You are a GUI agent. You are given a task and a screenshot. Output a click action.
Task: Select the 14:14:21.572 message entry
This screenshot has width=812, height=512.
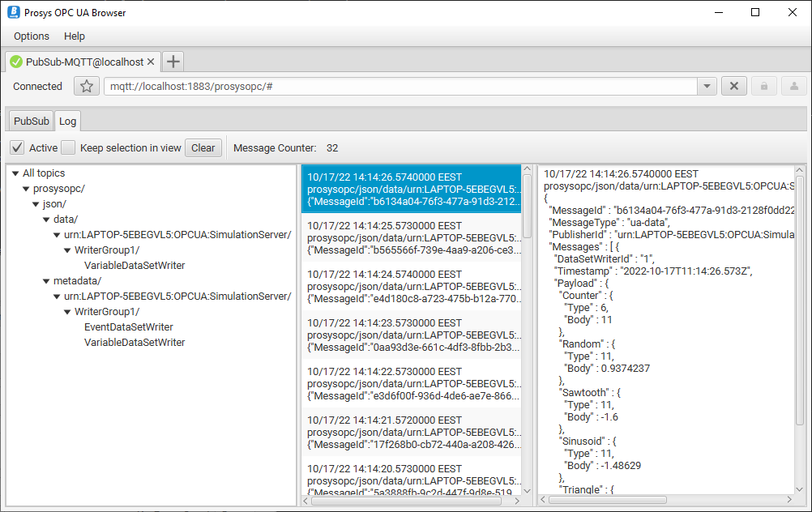(412, 433)
